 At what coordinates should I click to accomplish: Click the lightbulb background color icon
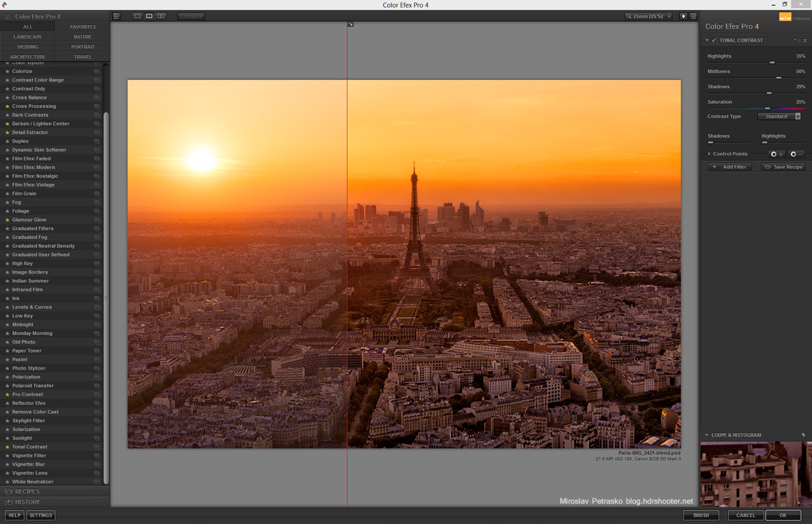683,16
